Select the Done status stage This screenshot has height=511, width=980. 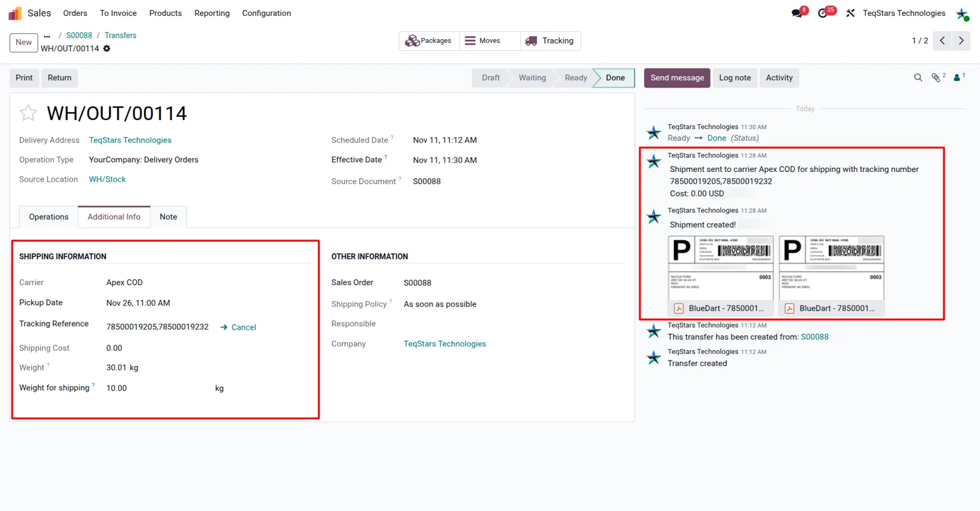(x=616, y=78)
